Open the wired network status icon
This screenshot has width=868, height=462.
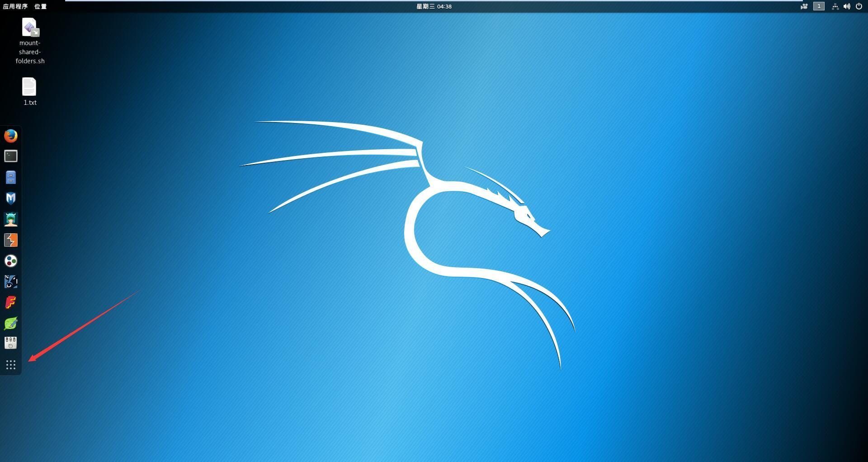coord(835,6)
